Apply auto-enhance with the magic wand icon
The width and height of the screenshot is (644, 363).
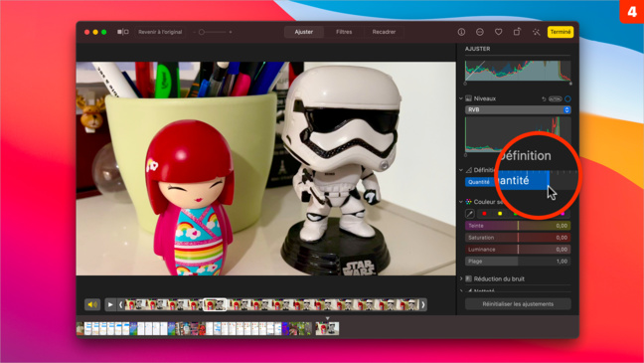pos(536,32)
